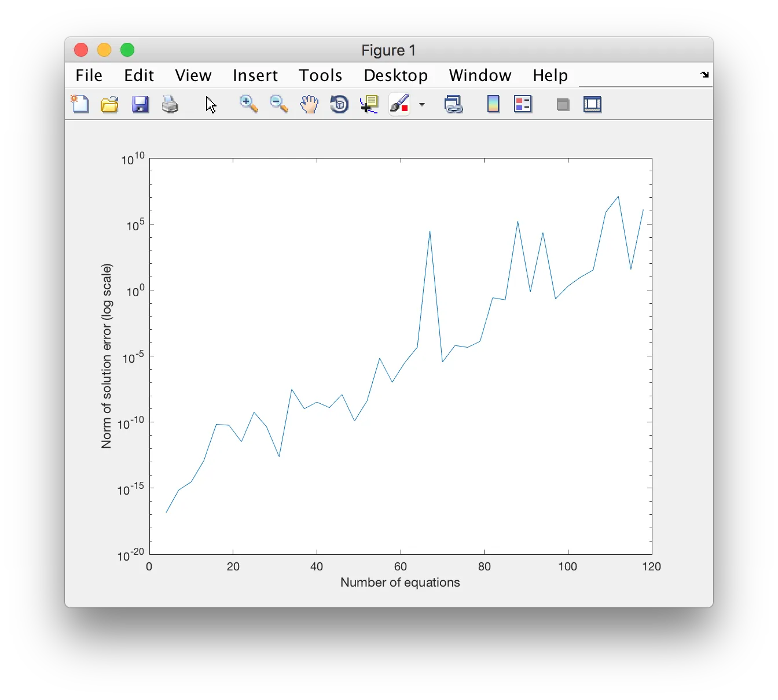778x700 pixels.
Task: Select the Zoom Out magnifier tool
Action: 279,104
